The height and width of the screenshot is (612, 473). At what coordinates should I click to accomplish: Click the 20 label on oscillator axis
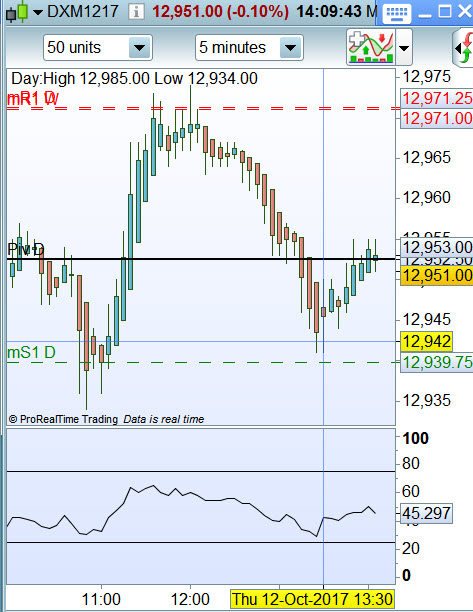pos(411,549)
